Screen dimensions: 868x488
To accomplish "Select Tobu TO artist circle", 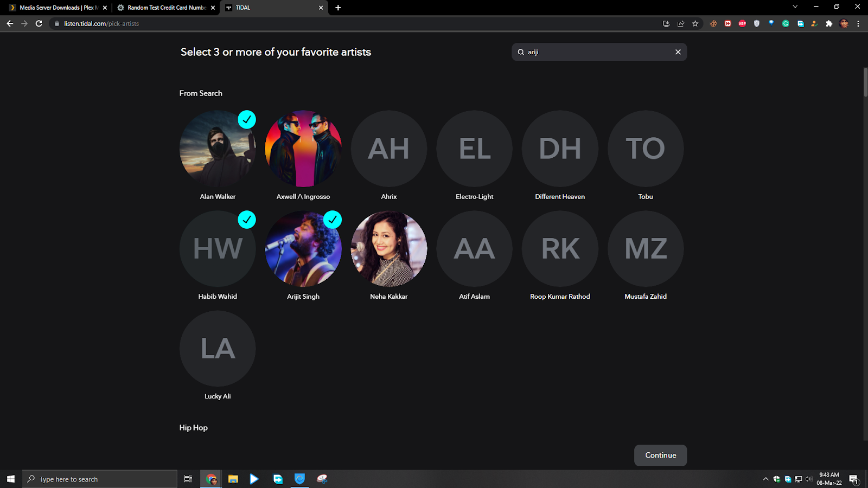I will click(x=646, y=149).
